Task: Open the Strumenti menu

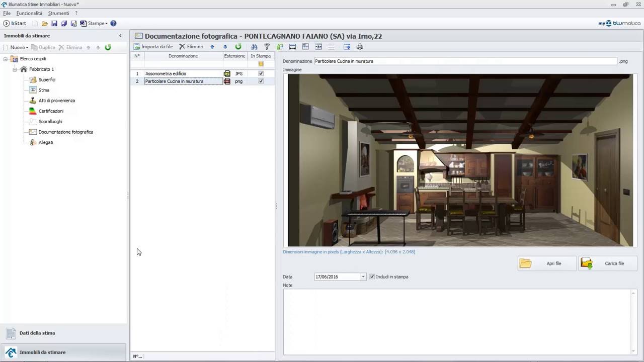Action: click(58, 13)
